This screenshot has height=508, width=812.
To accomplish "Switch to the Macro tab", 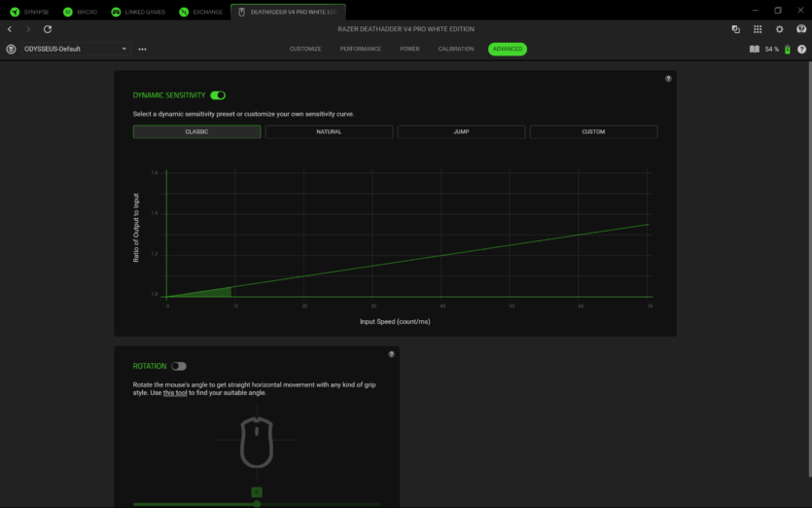I will (81, 12).
